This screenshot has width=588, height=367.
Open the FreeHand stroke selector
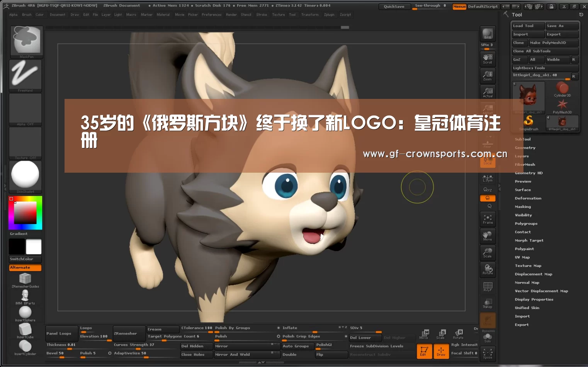(25, 75)
